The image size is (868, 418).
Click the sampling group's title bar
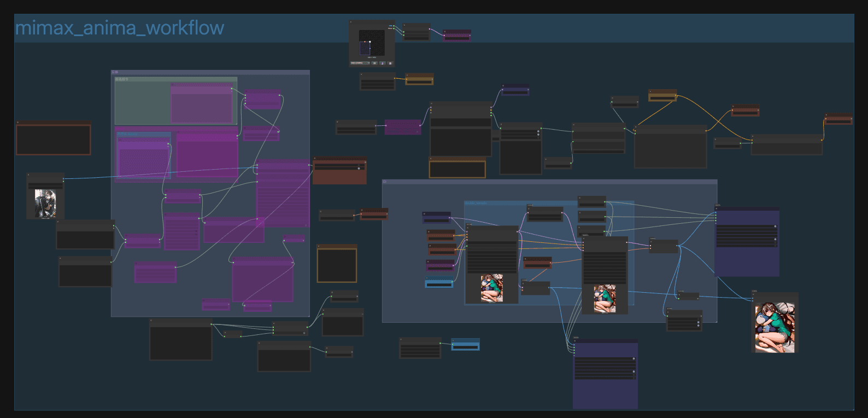pos(549,182)
